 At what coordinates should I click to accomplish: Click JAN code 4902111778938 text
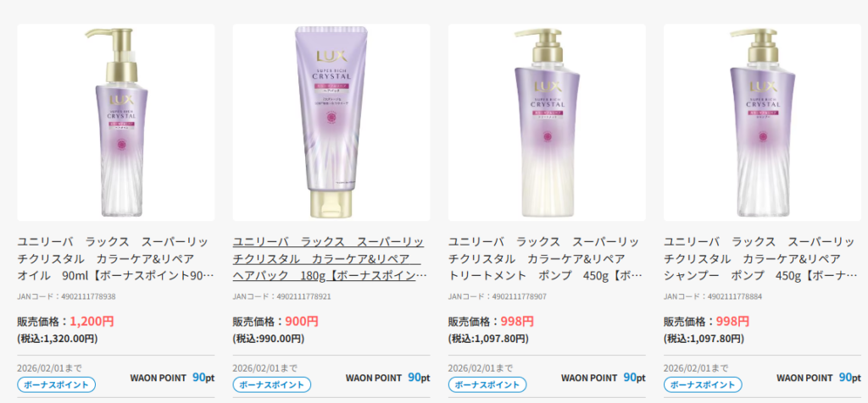pyautogui.click(x=66, y=297)
